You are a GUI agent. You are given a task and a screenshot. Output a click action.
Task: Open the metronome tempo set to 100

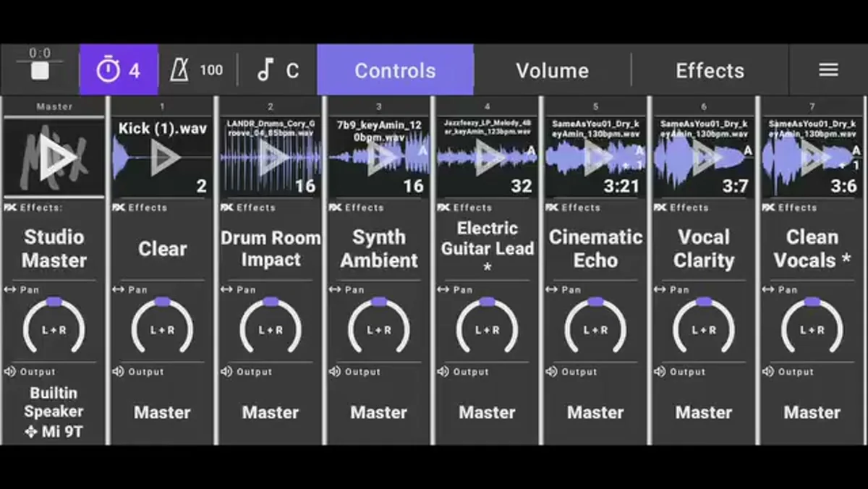pos(197,70)
